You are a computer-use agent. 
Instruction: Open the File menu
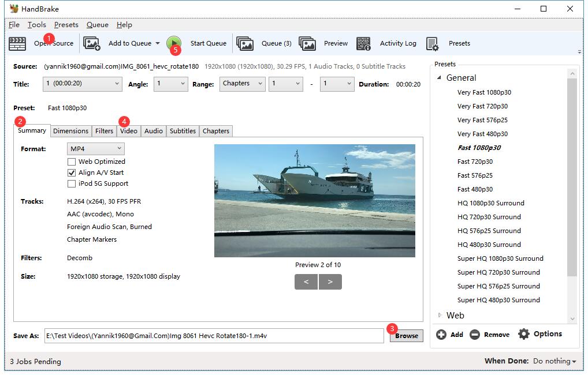click(x=14, y=25)
